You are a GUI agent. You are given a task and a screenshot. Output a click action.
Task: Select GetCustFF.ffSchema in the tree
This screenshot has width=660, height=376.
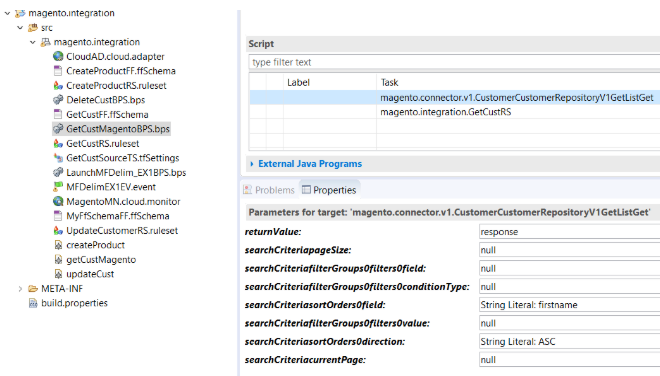click(107, 115)
